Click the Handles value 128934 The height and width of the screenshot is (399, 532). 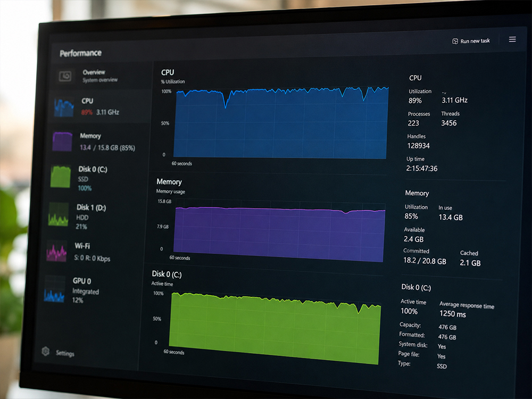point(418,146)
